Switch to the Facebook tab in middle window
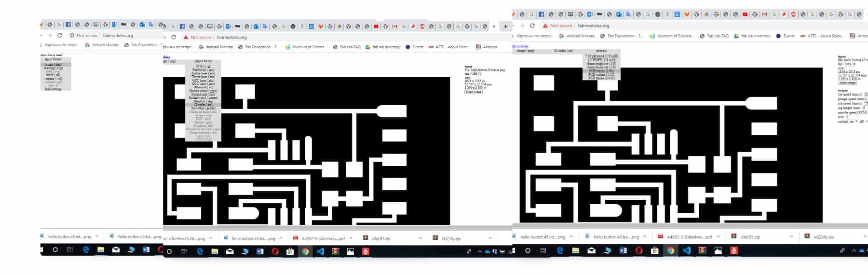The height and width of the screenshot is (275, 868). pos(182,27)
